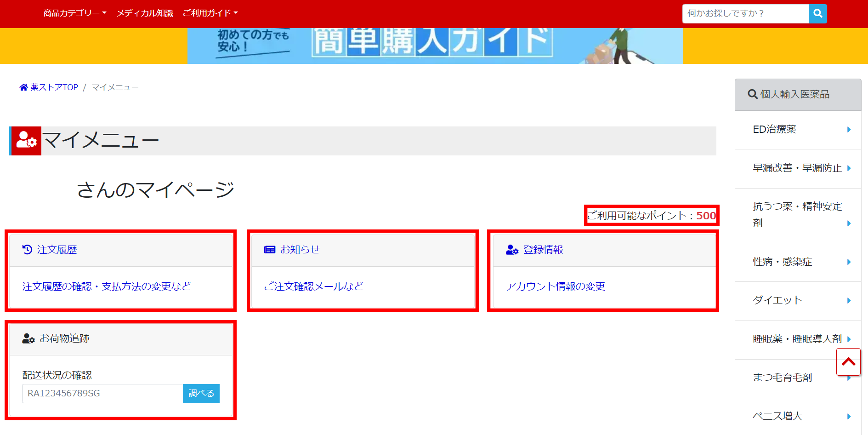The height and width of the screenshot is (435, 868).
Task: Expand the ED治療薬 category arrow
Action: tap(848, 129)
